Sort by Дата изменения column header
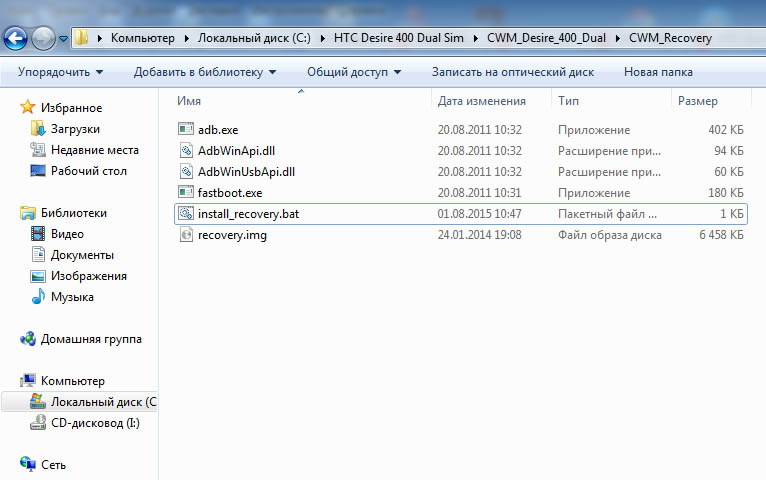This screenshot has width=766, height=480. coord(481,101)
